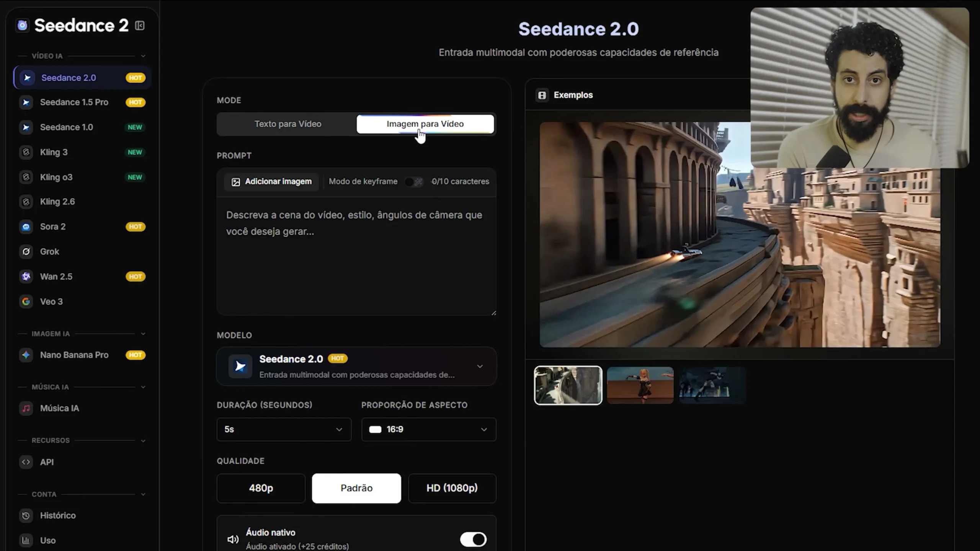The height and width of the screenshot is (551, 980).
Task: Select Kling 3 in the sidebar
Action: [x=54, y=152]
